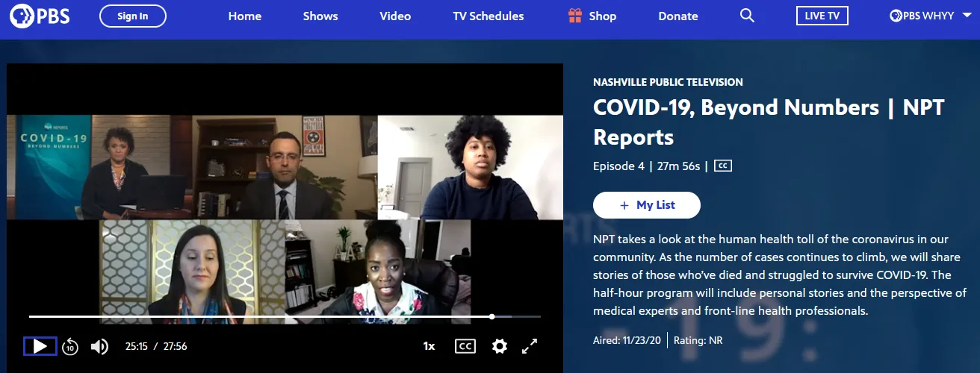This screenshot has width=980, height=373.
Task: Click the CC badge beside the episode duration
Action: click(x=722, y=166)
